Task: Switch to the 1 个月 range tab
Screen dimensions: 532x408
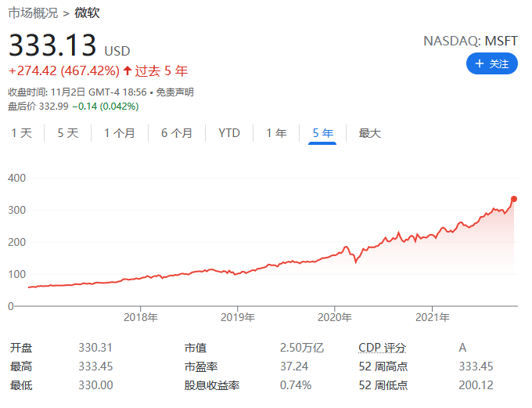Action: point(120,133)
